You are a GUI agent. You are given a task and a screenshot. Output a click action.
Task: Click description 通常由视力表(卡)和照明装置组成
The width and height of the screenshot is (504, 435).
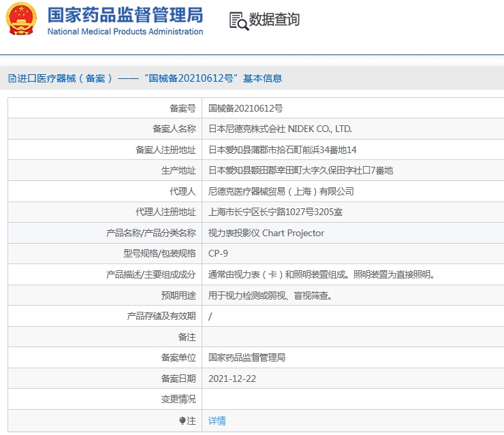pyautogui.click(x=321, y=274)
